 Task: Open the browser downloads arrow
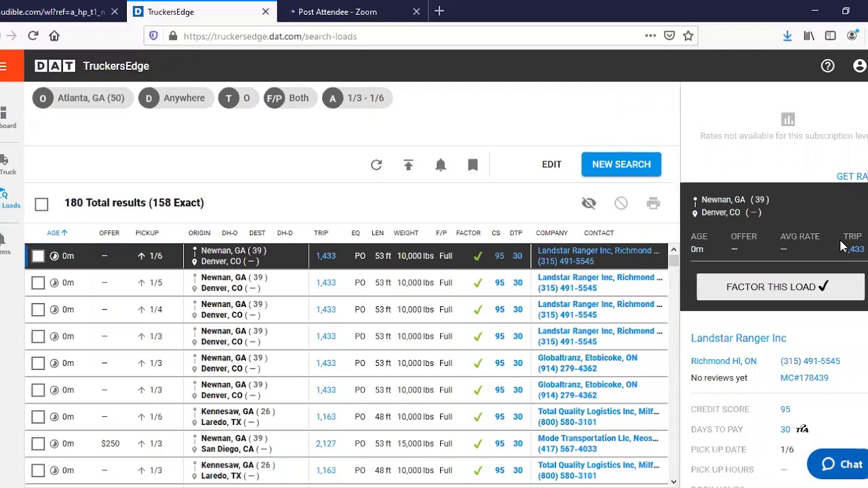pos(787,36)
